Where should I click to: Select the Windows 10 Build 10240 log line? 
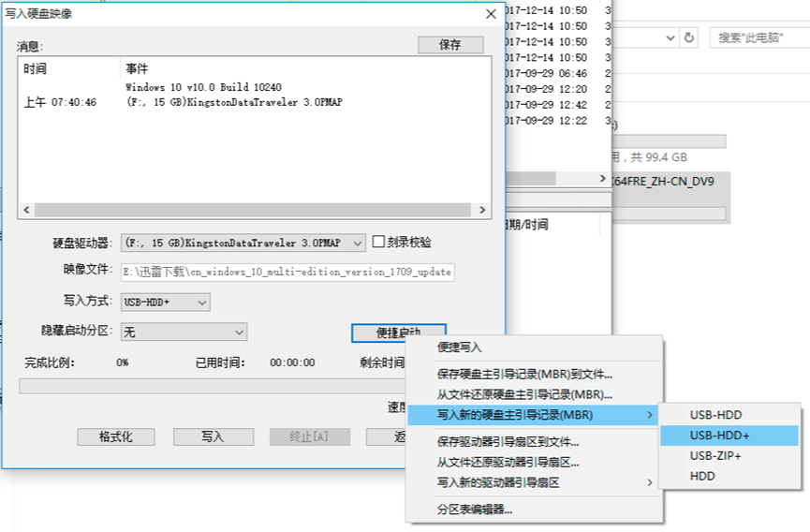coord(203,87)
